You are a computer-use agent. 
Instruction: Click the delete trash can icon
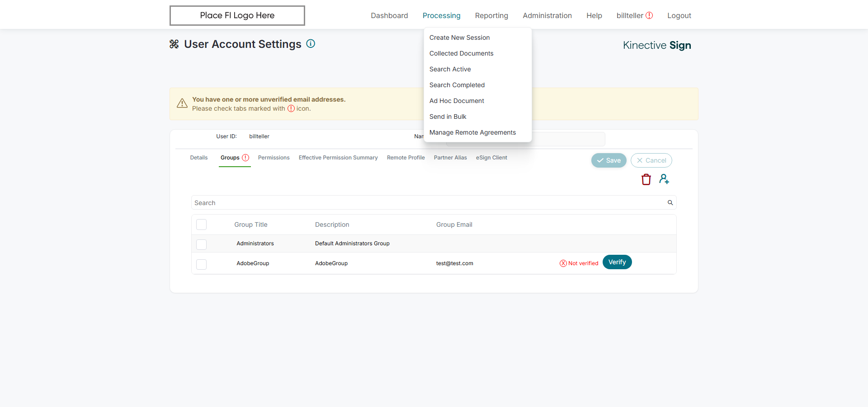pos(646,180)
